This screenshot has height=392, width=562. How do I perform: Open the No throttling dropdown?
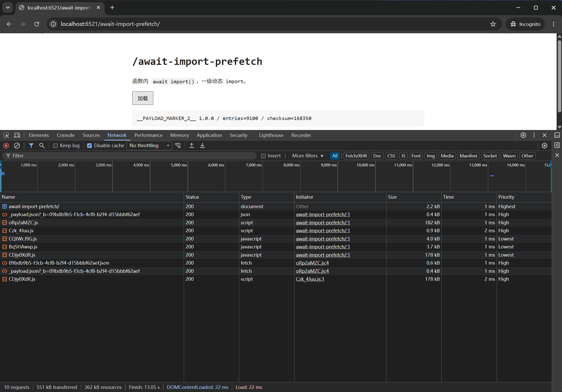pyautogui.click(x=149, y=146)
